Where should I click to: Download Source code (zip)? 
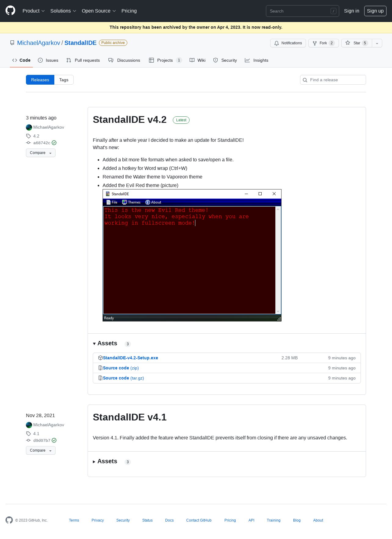coord(121,368)
